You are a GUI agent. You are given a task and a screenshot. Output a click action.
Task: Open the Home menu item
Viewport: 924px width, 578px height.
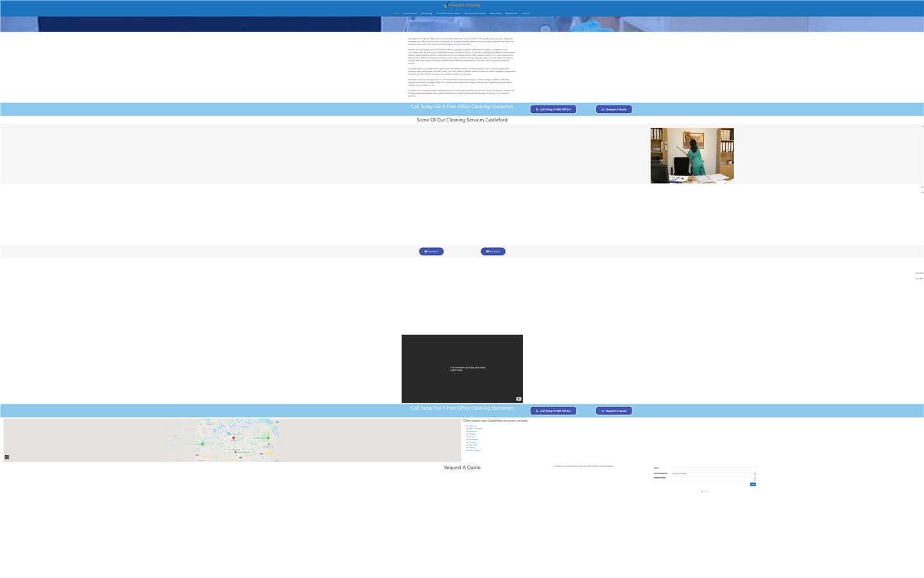(397, 13)
